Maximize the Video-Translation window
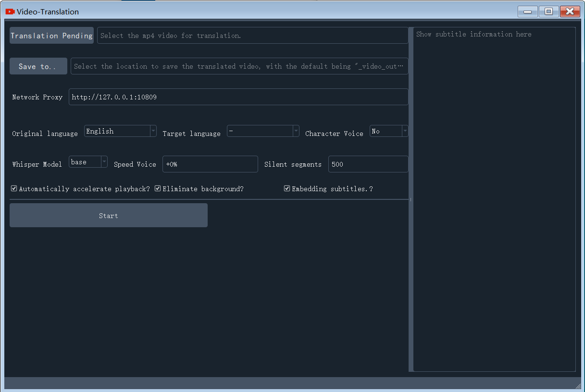The image size is (585, 392). [549, 12]
